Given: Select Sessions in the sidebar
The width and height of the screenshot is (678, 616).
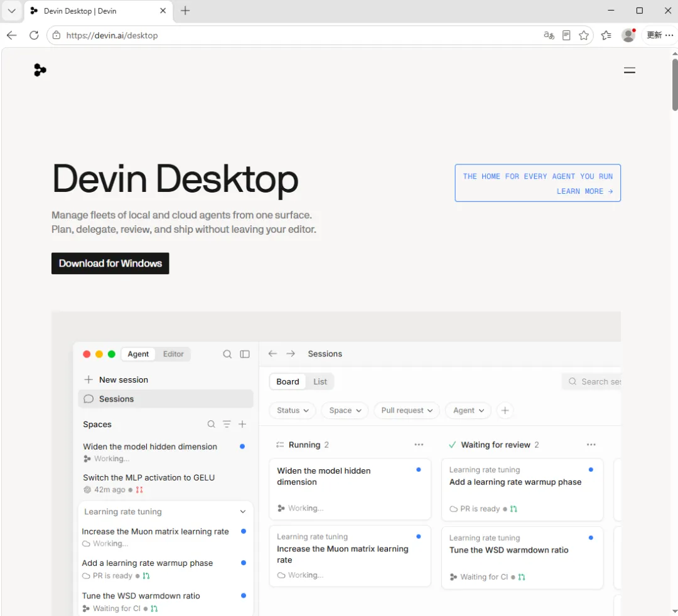Looking at the screenshot, I should (166, 399).
